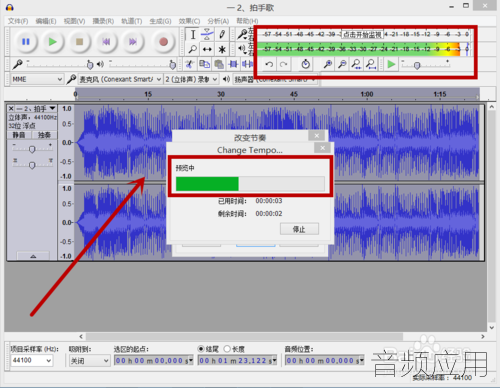Screen dimensions: 500x388
Task: Click the Skip to Start button
Action: pyautogui.click(x=106, y=42)
